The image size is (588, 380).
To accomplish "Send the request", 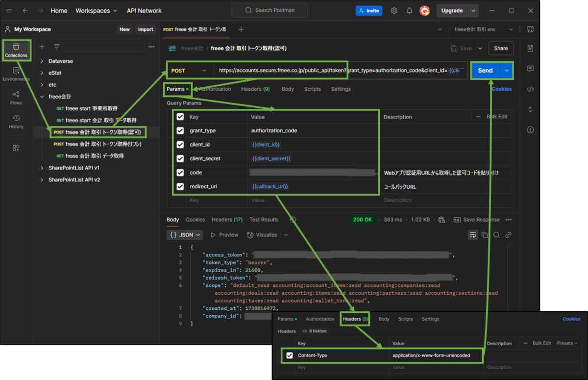I will pos(485,71).
